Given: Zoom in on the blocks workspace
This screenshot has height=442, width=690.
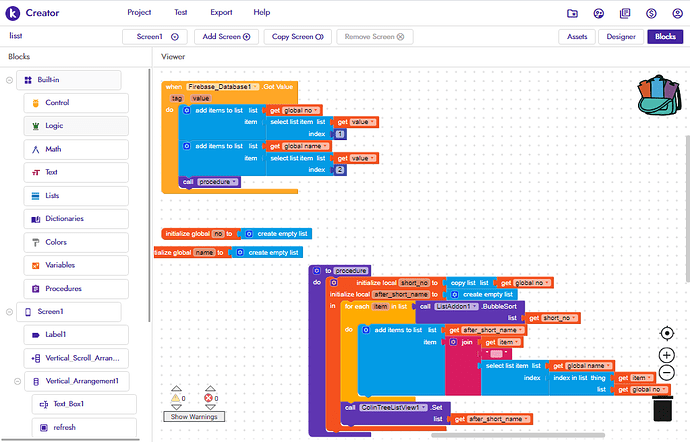Looking at the screenshot, I should pos(667,355).
